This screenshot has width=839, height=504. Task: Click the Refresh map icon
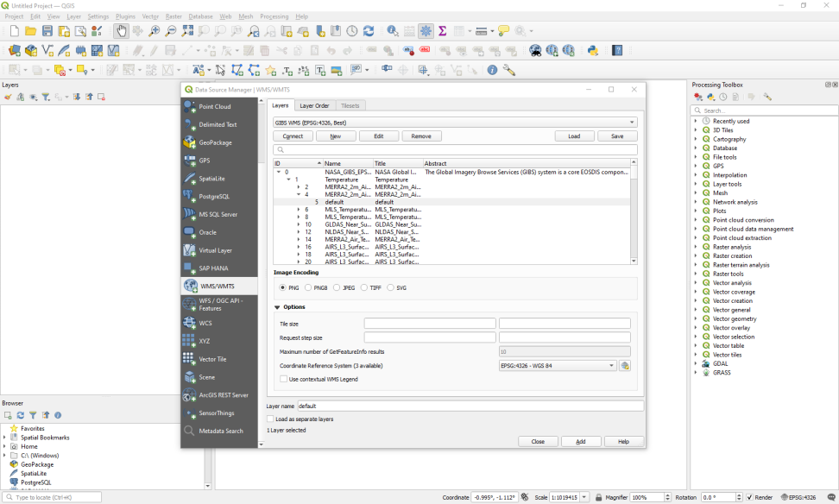[369, 31]
